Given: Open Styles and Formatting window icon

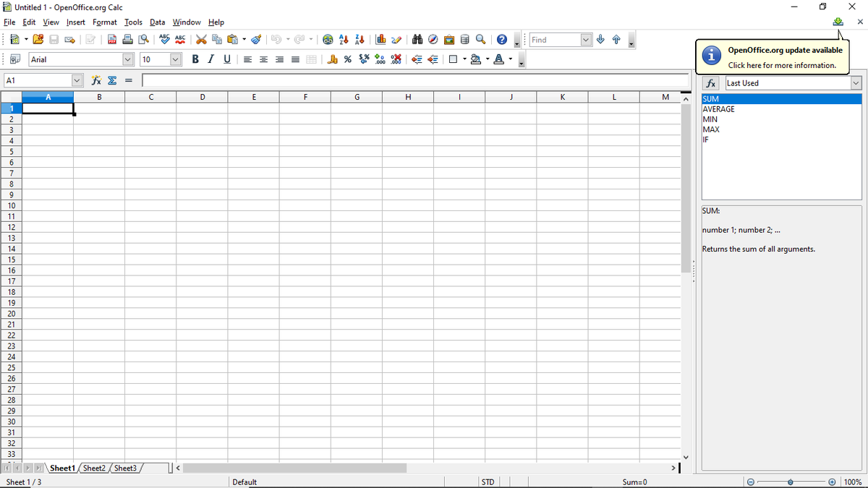Looking at the screenshot, I should [14, 59].
